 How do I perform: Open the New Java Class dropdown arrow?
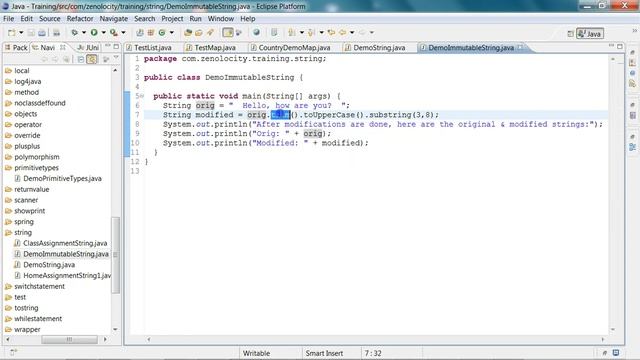[x=171, y=33]
